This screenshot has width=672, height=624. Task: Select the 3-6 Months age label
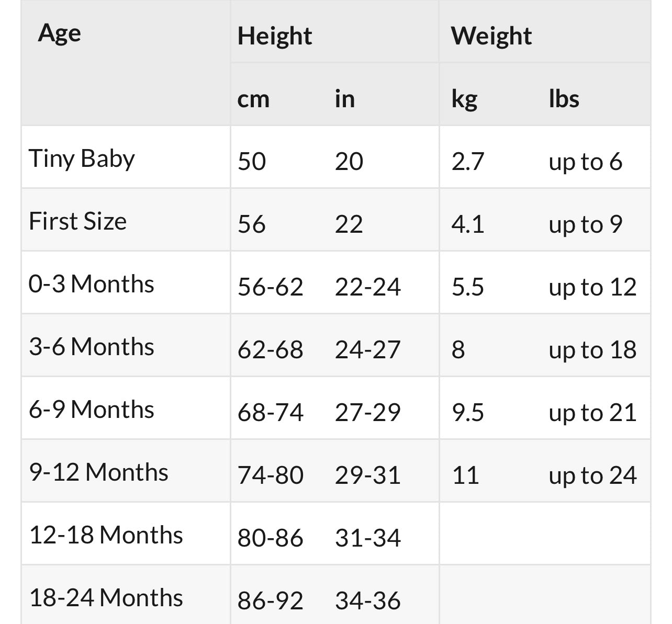coord(91,347)
